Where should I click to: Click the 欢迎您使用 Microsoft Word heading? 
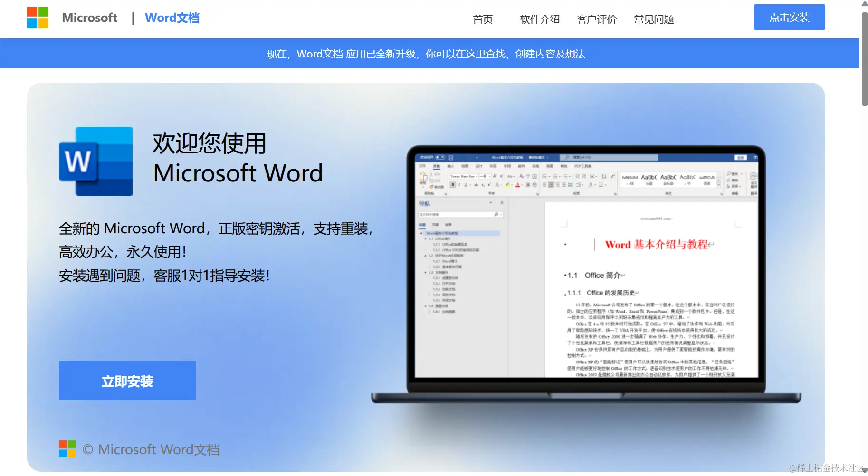[238, 158]
